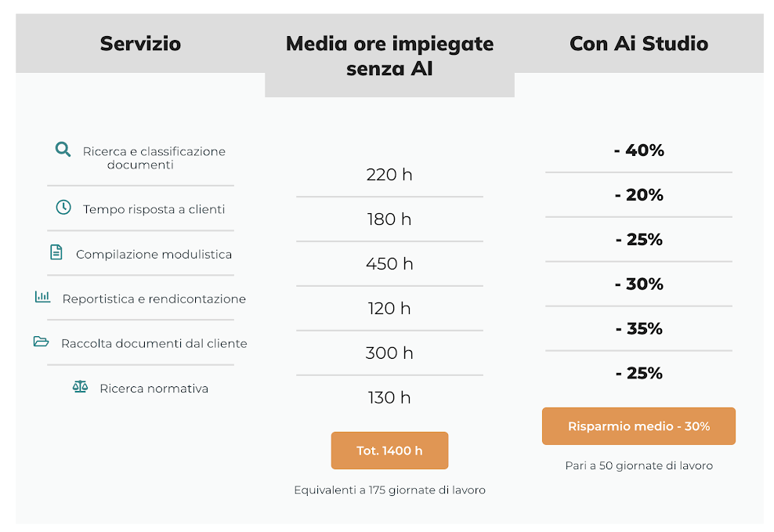The height and width of the screenshot is (532, 774).
Task: Click the 450 h hours value
Action: coord(389,264)
